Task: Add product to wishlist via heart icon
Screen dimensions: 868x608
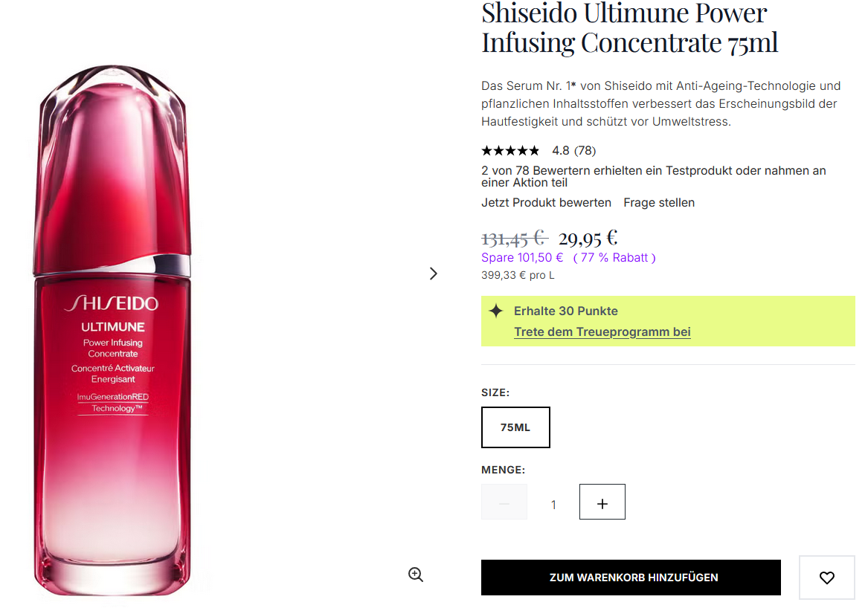Action: click(x=826, y=578)
